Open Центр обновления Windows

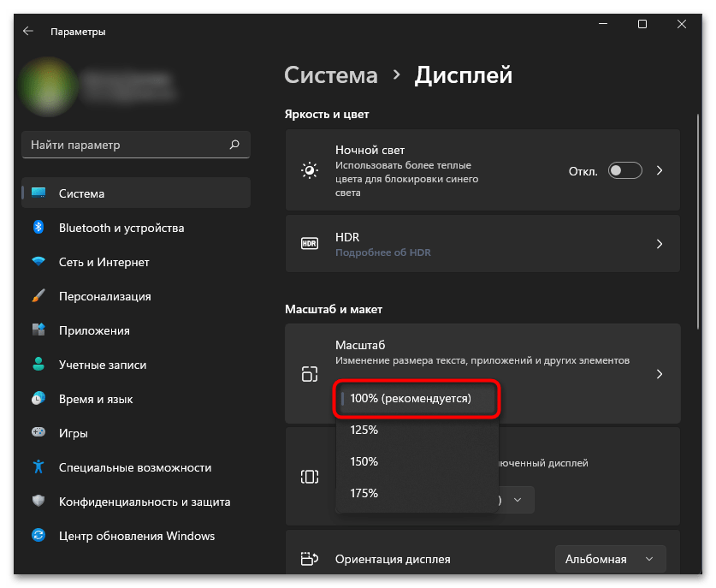136,536
